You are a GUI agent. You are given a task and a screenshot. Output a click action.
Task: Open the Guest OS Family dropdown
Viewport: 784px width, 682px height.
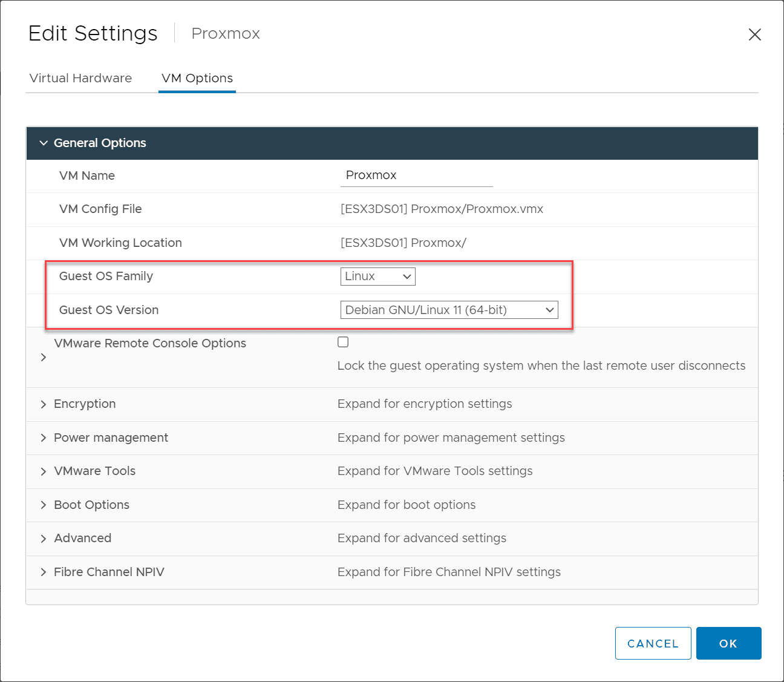[x=377, y=277]
